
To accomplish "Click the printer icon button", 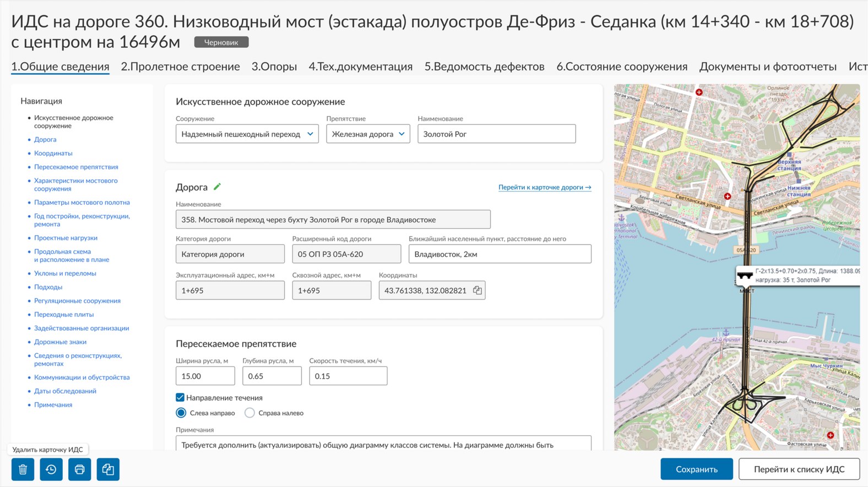I will [x=80, y=469].
